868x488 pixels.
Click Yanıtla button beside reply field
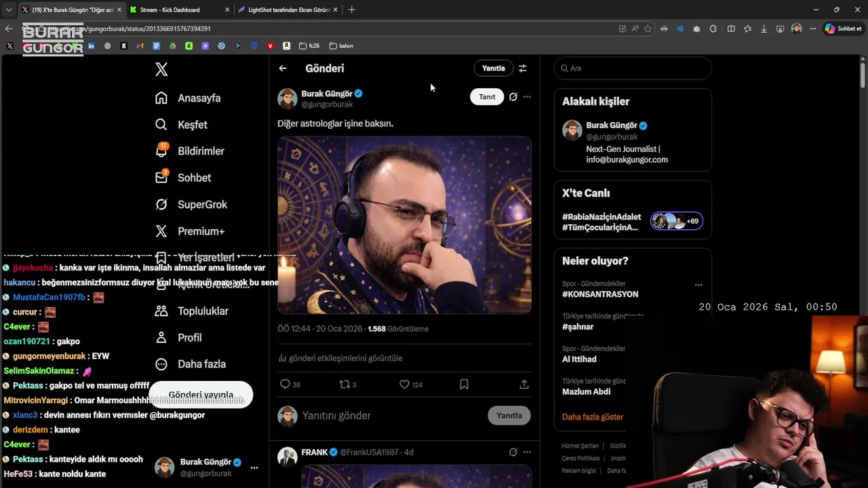click(x=509, y=415)
